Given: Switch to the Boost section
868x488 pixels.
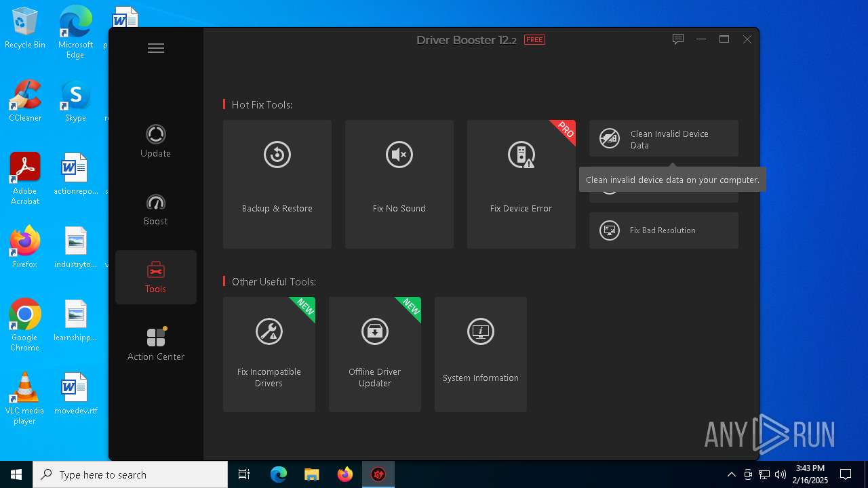Looking at the screenshot, I should pos(155,209).
